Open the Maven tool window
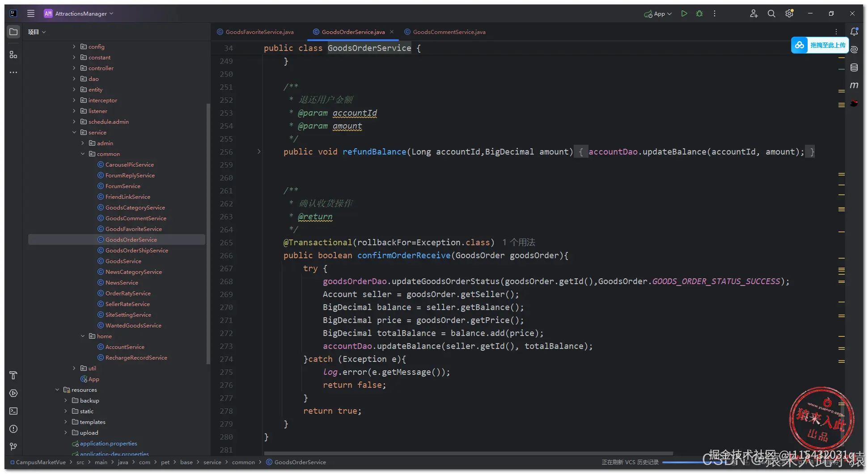Screen dimensions: 868x474 [x=854, y=85]
